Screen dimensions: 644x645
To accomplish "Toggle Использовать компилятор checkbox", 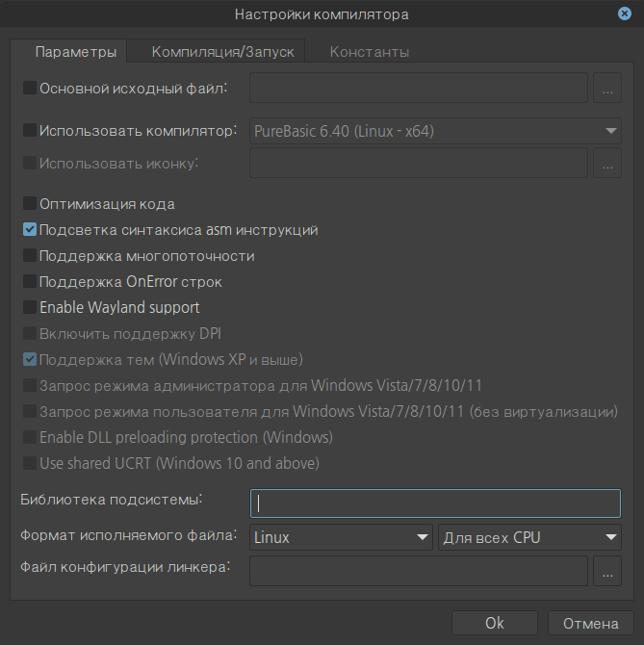I will (29, 130).
